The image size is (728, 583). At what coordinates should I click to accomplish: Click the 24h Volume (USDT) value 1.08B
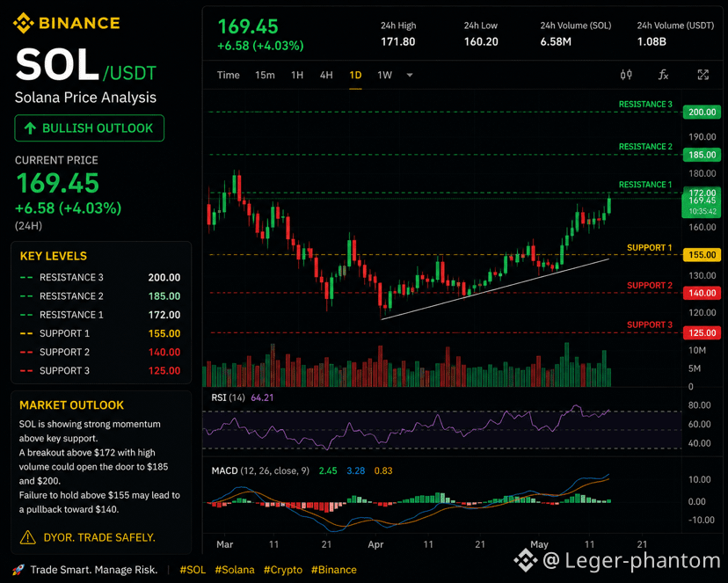[652, 42]
